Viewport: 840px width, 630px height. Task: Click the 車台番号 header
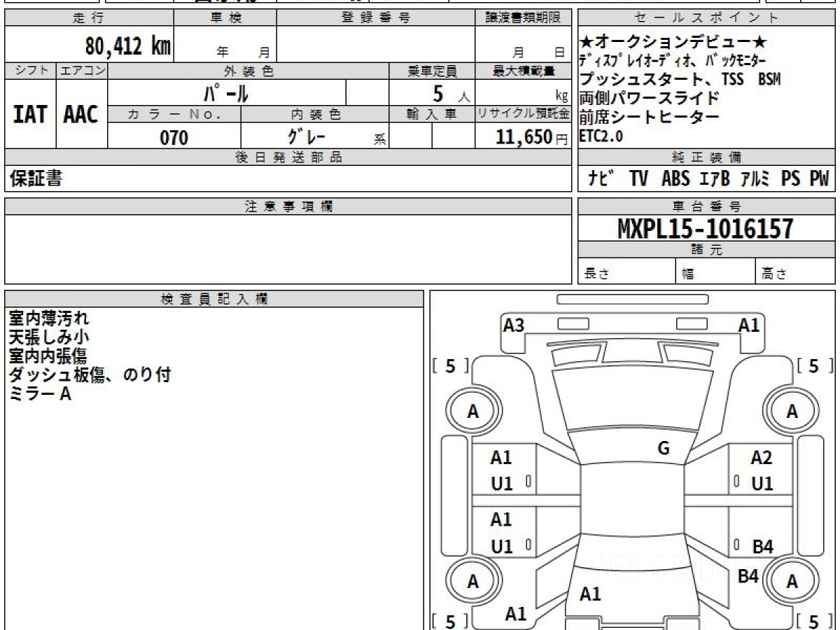tap(706, 206)
